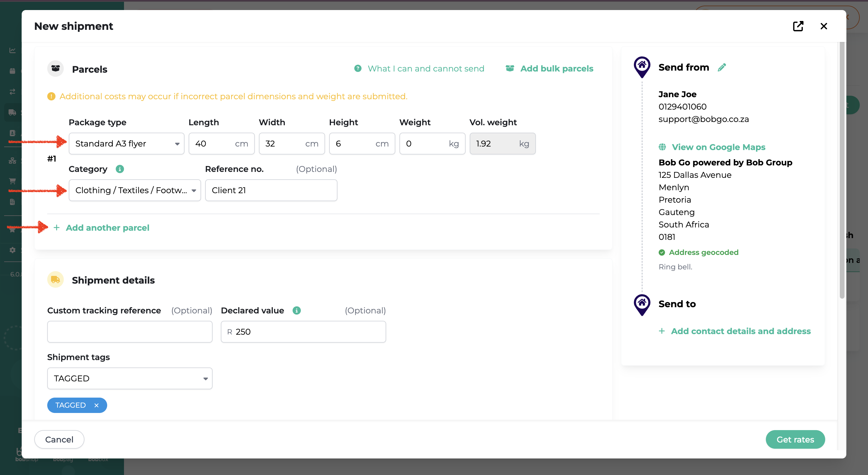Click the Reference no. field
This screenshot has height=475, width=868.
tap(271, 190)
